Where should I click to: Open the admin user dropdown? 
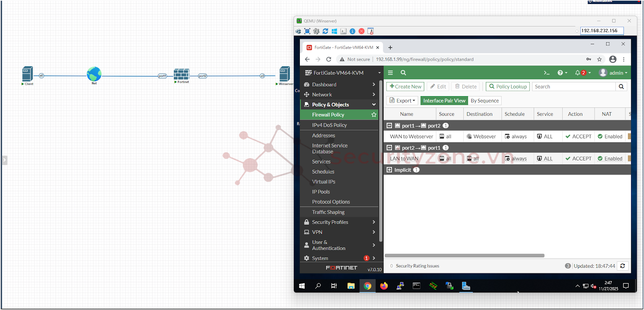click(613, 73)
